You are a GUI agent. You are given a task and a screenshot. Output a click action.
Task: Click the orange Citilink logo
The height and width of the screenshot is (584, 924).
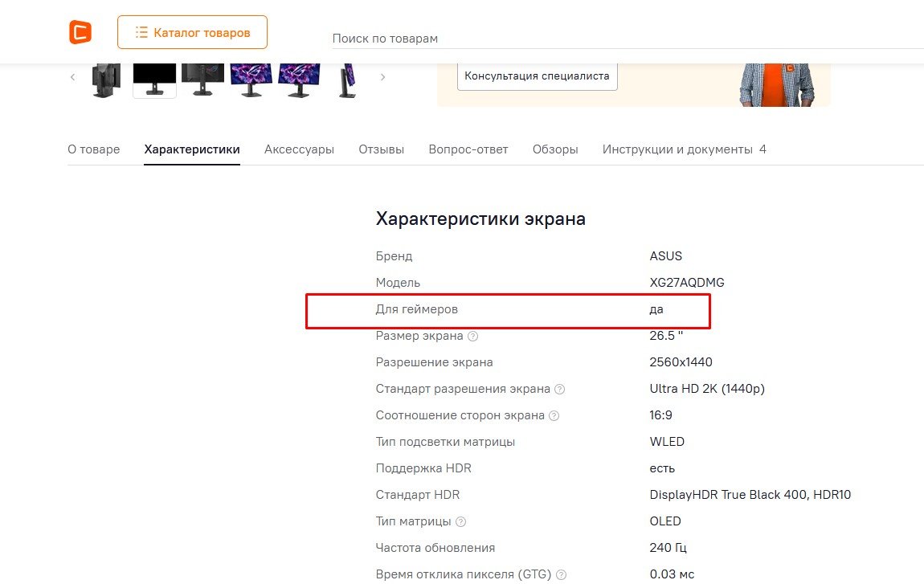tap(80, 32)
